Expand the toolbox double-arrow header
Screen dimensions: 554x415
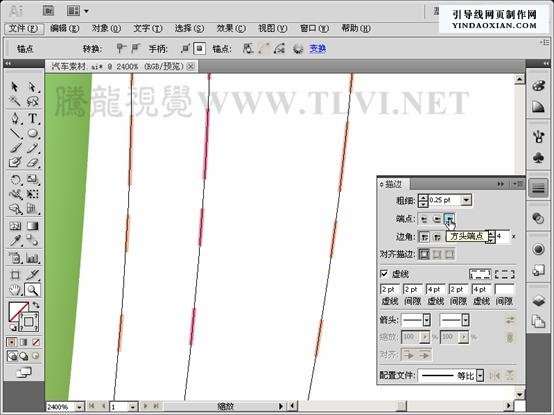8,64
